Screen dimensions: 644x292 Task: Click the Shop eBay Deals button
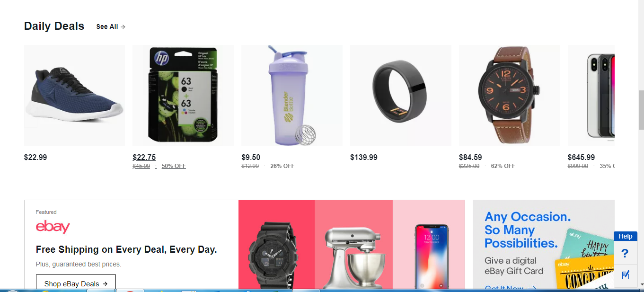click(x=76, y=283)
